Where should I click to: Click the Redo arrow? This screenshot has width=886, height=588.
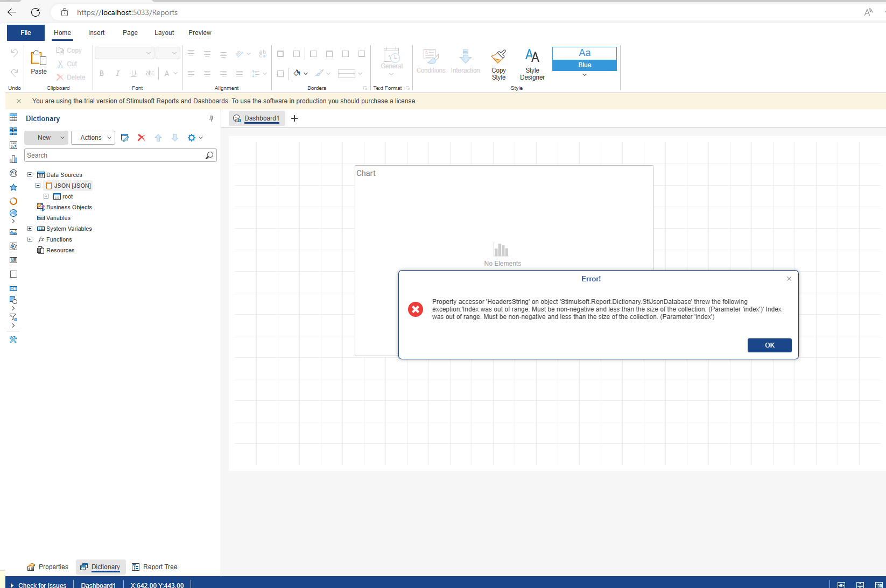(x=15, y=73)
